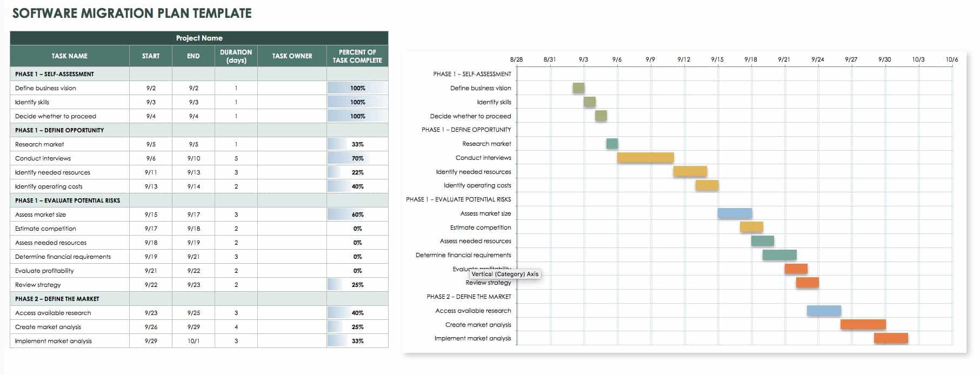Select the TASK OWNER column header
This screenshot has height=375, width=980.
point(292,56)
